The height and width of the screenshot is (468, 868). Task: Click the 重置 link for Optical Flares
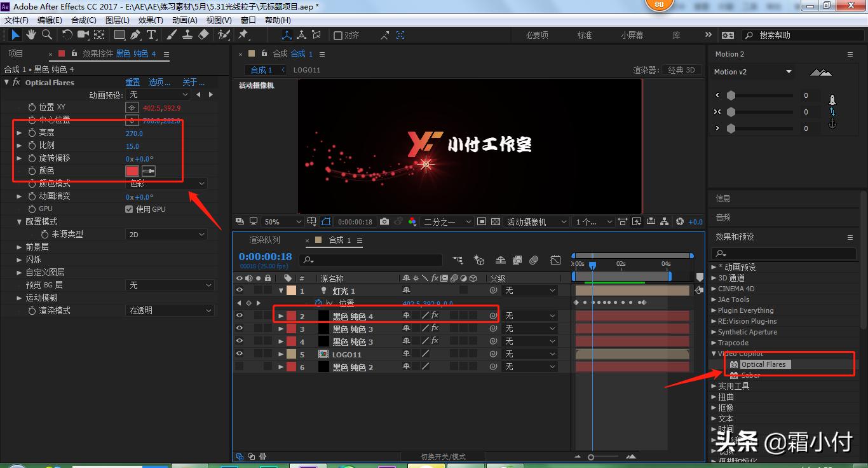[133, 82]
